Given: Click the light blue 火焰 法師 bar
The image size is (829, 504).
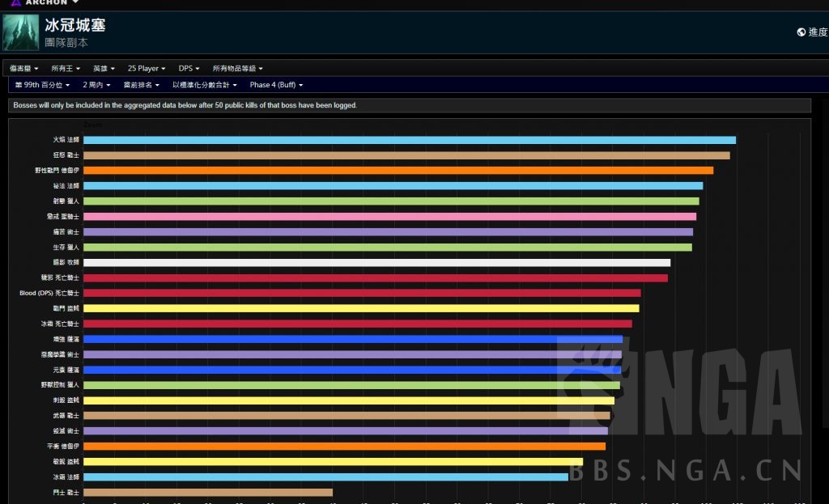Looking at the screenshot, I should click(409, 140).
